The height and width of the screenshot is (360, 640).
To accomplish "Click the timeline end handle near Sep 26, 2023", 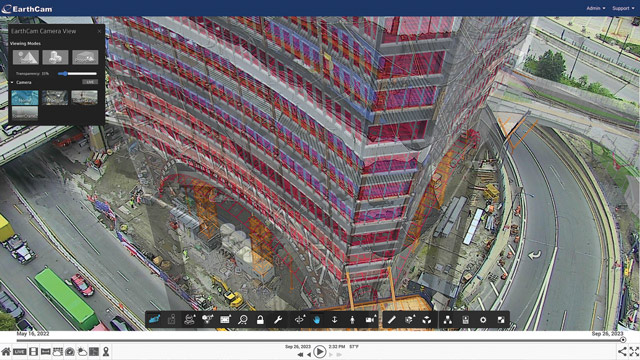I will 623,340.
